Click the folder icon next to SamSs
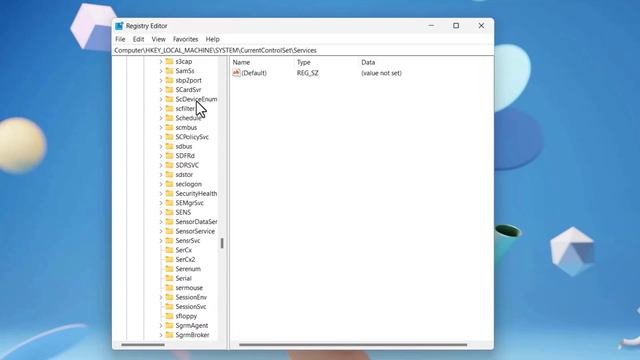The image size is (640, 360). click(x=169, y=71)
